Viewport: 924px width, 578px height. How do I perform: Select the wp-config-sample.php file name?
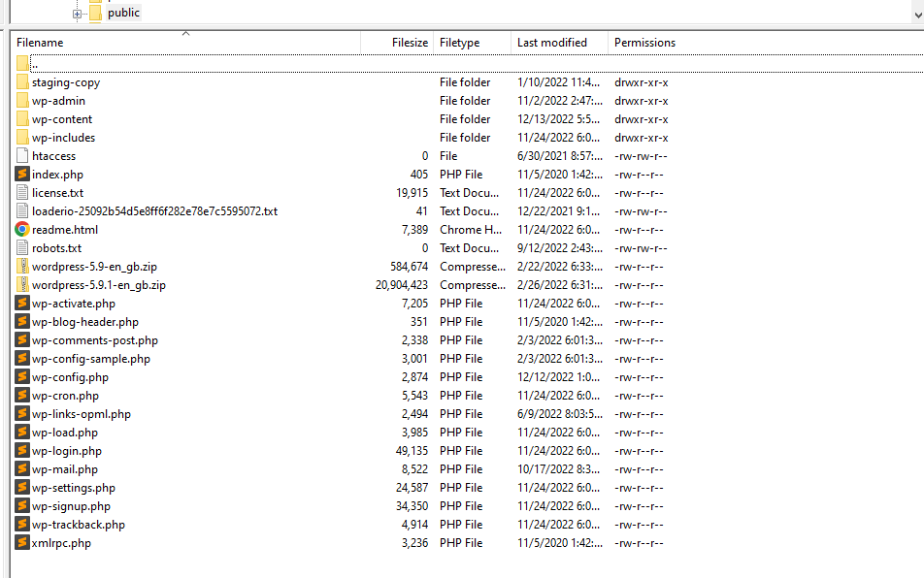click(x=91, y=359)
